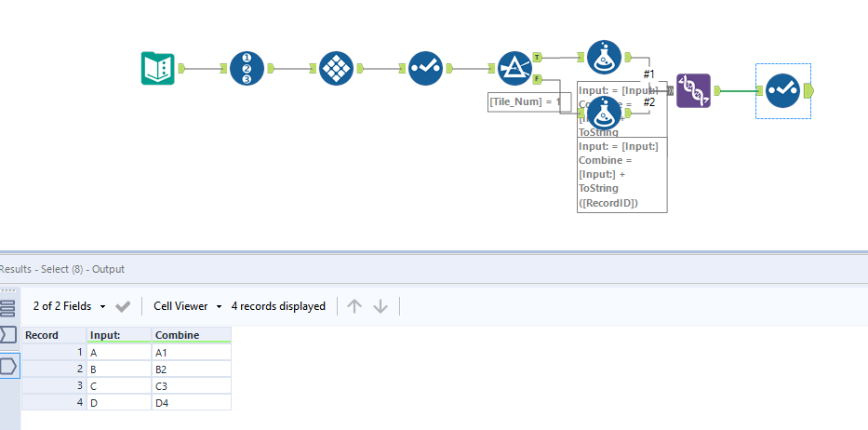
Task: Open the Cell Viewer dropdown
Action: pyautogui.click(x=187, y=306)
